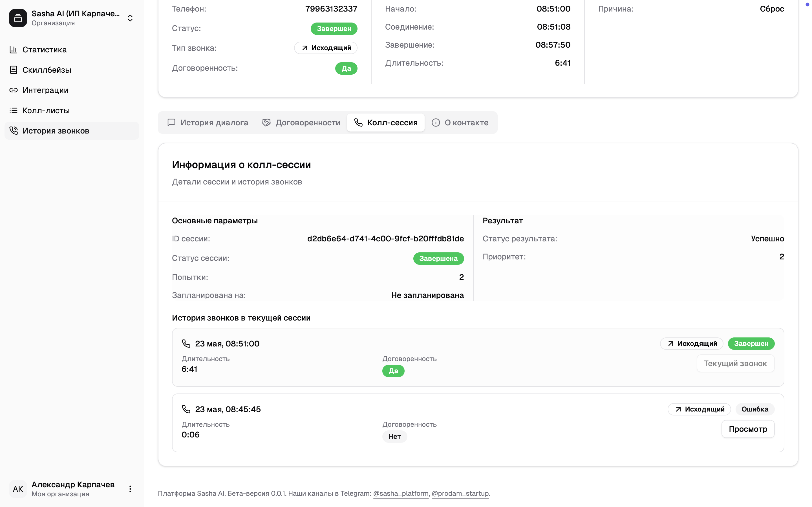The width and height of the screenshot is (812, 507).
Task: Click the Исходящий call type badge at top
Action: click(326, 48)
